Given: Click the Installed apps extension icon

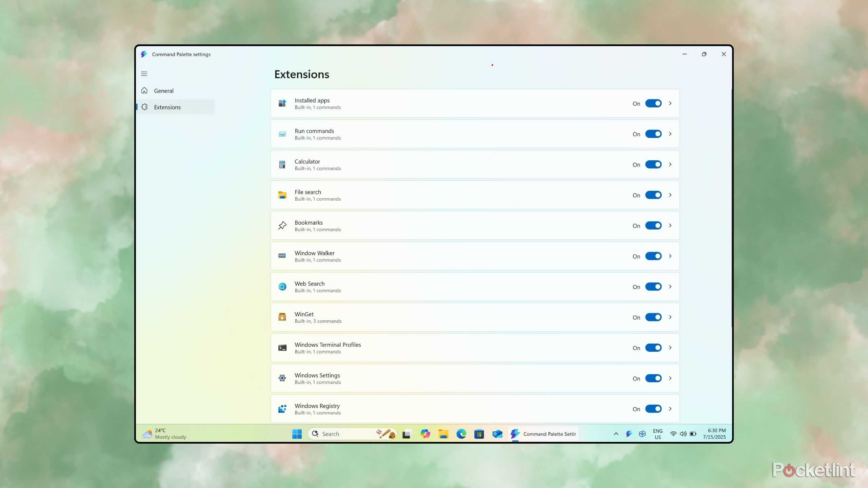Looking at the screenshot, I should (x=282, y=103).
